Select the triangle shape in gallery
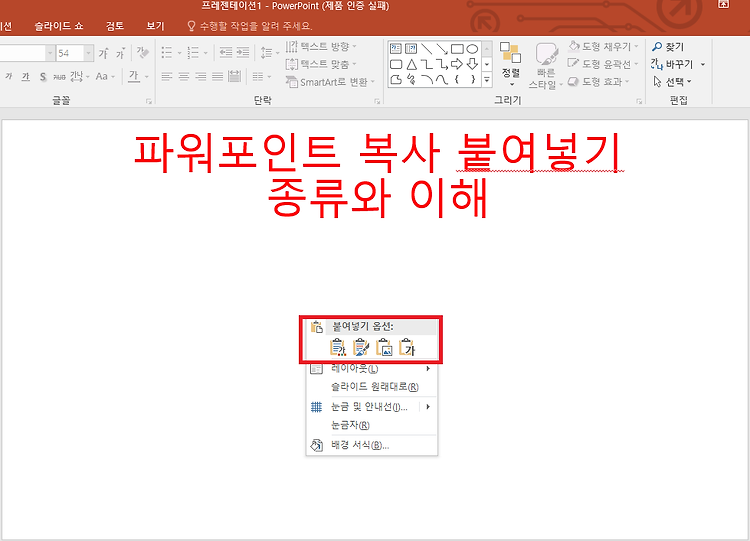Viewport: 750px width, 541px height. (x=411, y=64)
